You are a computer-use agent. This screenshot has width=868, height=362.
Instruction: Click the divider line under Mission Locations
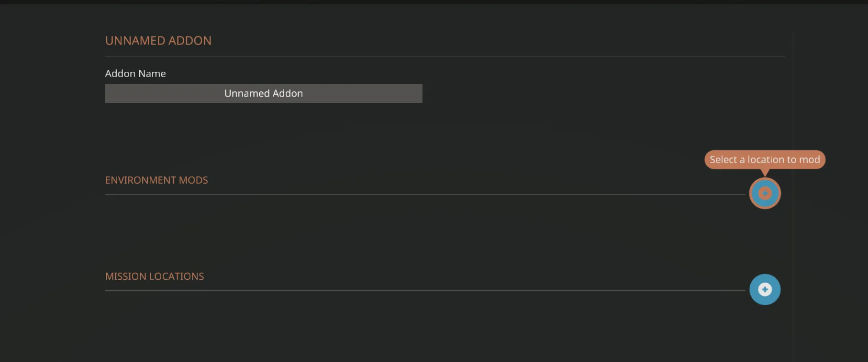click(421, 290)
